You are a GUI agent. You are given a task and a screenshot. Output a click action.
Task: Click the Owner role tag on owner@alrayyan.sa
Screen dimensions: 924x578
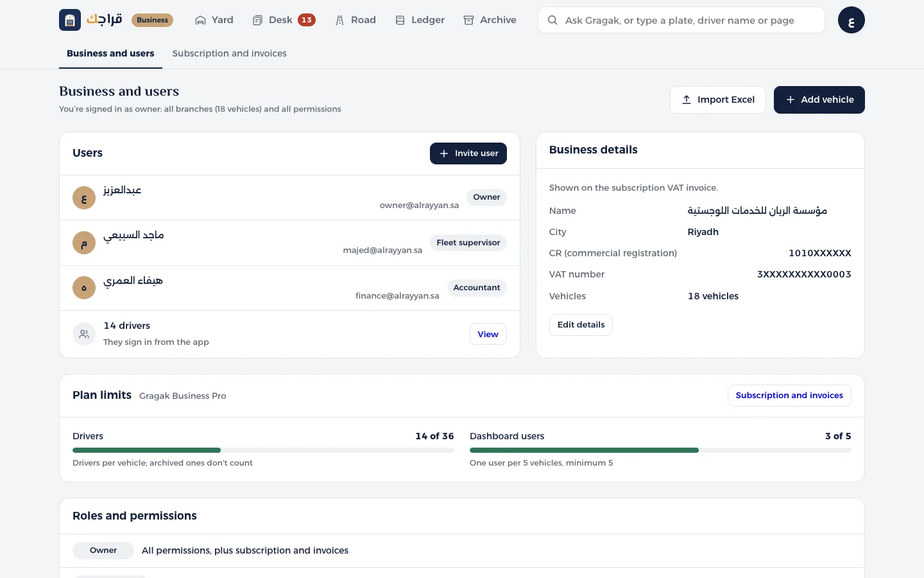(486, 197)
